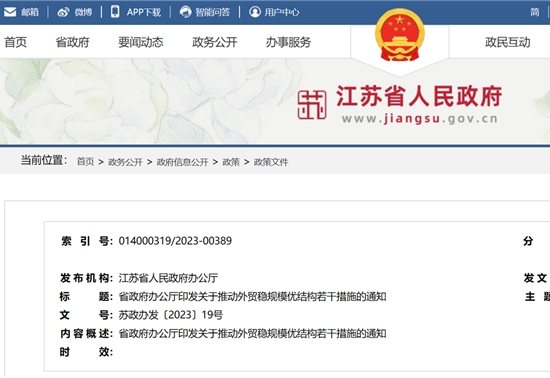Open the 政务公开 navigation item
This screenshot has width=550, height=378.
215,42
